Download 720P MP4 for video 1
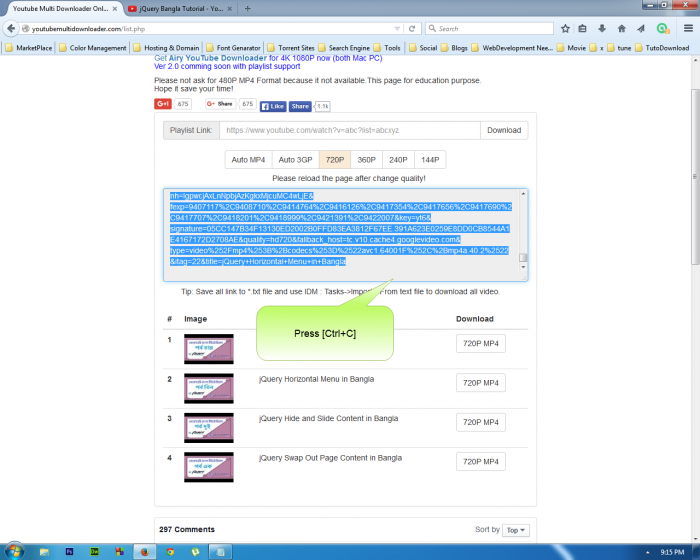Screen dimensions: 700x560 click(x=481, y=343)
